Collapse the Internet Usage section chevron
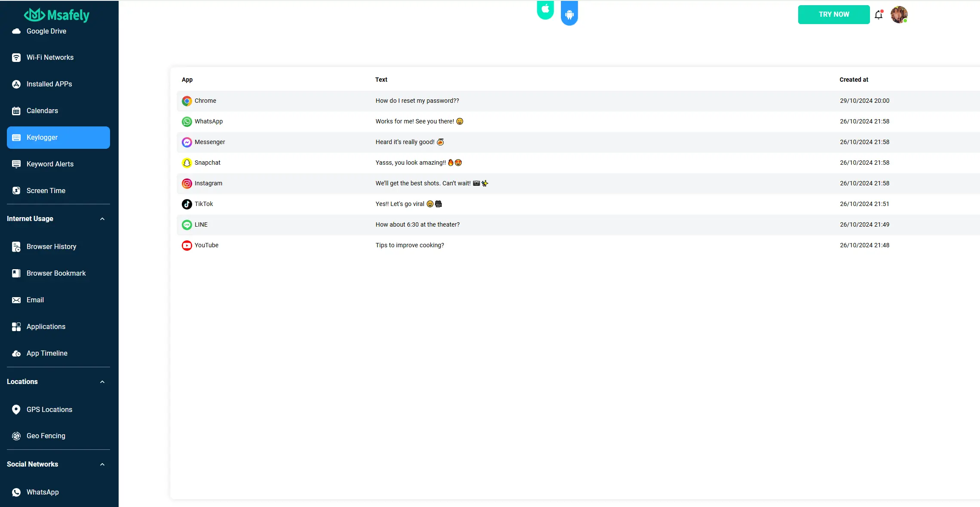This screenshot has height=507, width=980. pyautogui.click(x=102, y=219)
